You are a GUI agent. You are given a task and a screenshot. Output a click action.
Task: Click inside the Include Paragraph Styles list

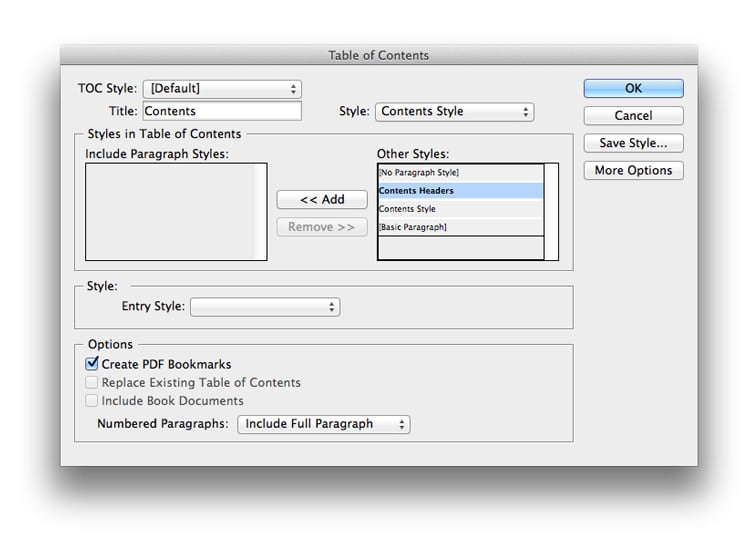pos(176,212)
